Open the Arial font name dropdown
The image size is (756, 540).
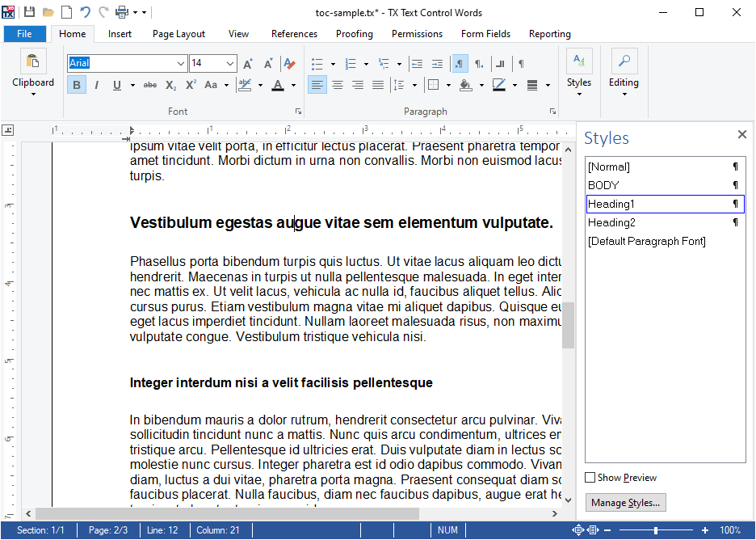(180, 63)
